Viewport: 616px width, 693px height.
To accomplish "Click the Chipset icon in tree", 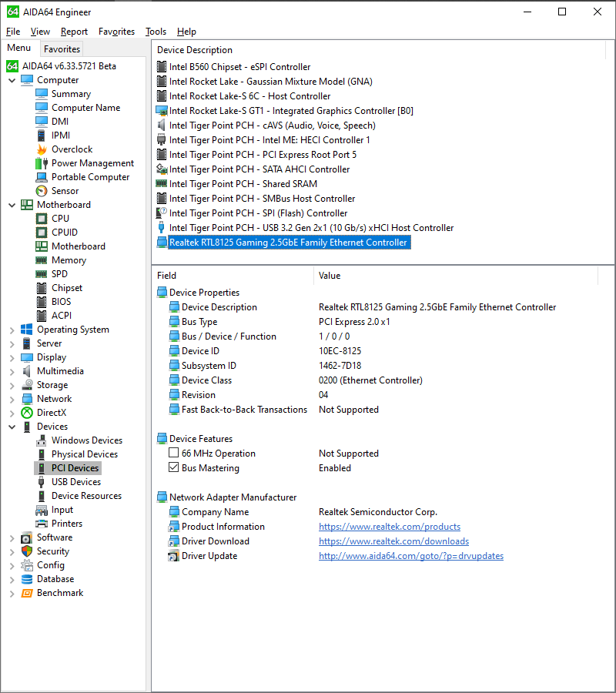I will pyautogui.click(x=42, y=288).
